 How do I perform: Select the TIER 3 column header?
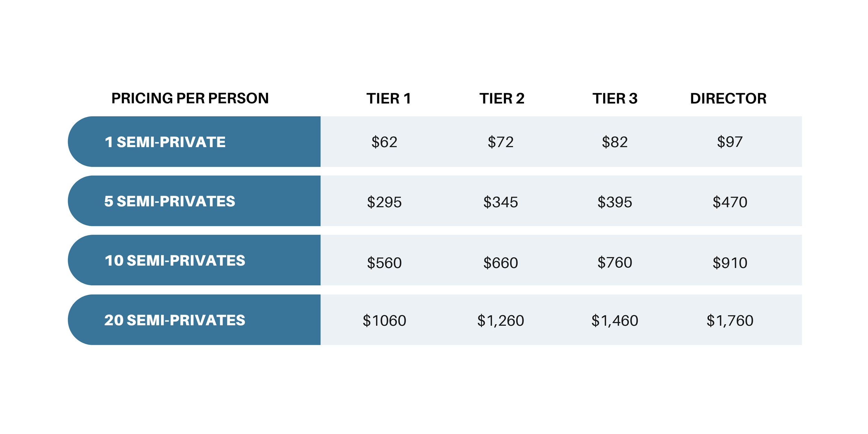coord(615,99)
